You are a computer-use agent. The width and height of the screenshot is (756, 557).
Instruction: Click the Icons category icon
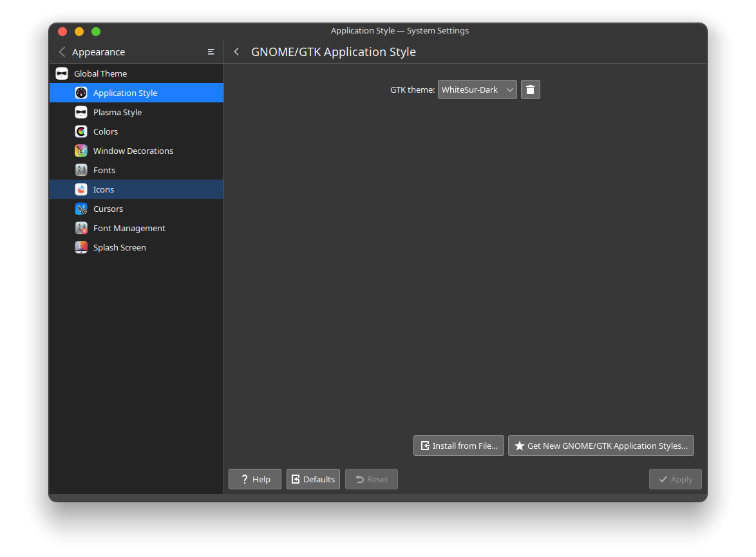point(81,189)
